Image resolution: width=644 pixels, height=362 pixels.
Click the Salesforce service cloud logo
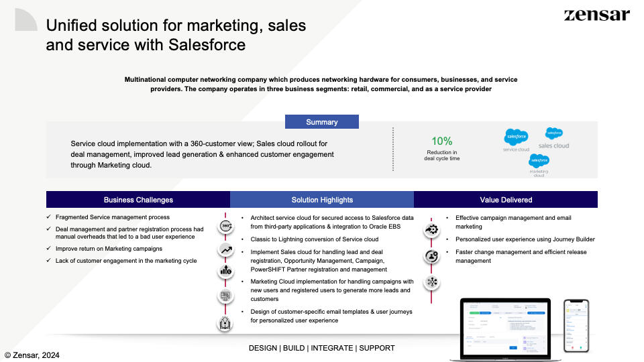(x=517, y=140)
